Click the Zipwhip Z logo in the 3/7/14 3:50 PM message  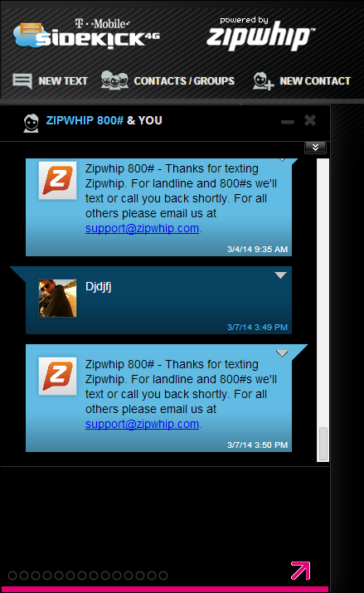pos(58,376)
